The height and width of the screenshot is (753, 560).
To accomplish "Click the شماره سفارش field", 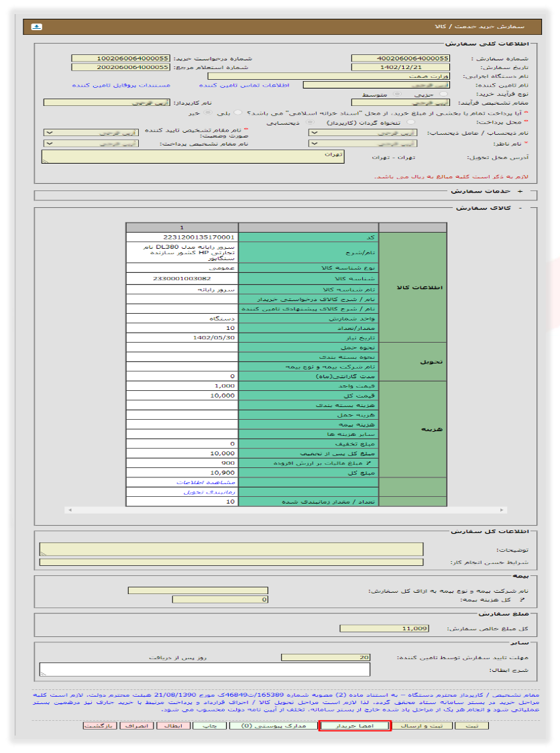I will [x=400, y=58].
